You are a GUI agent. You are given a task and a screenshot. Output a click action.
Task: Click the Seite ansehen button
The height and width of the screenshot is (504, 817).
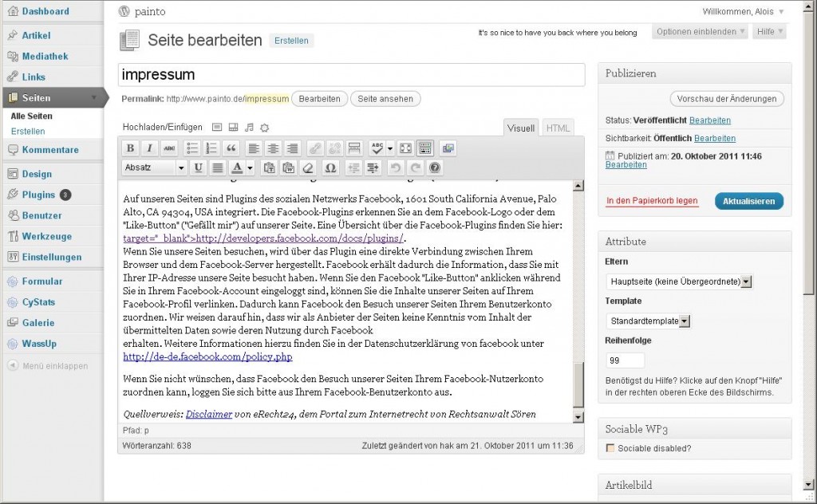pyautogui.click(x=385, y=99)
